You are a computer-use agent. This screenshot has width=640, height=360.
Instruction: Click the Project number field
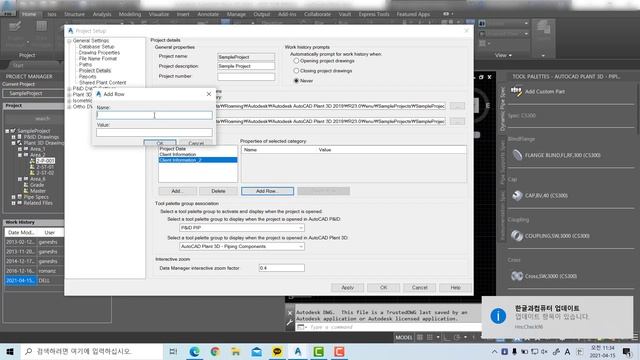coord(246,76)
